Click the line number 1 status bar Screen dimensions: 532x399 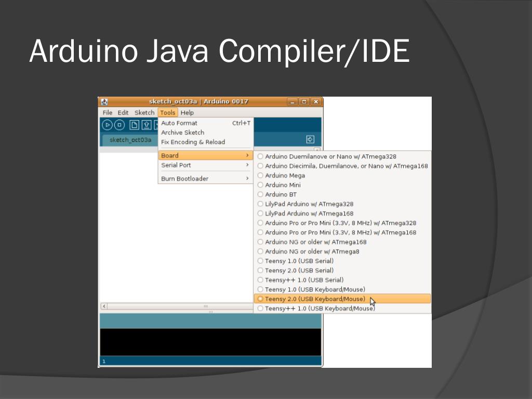(210, 362)
